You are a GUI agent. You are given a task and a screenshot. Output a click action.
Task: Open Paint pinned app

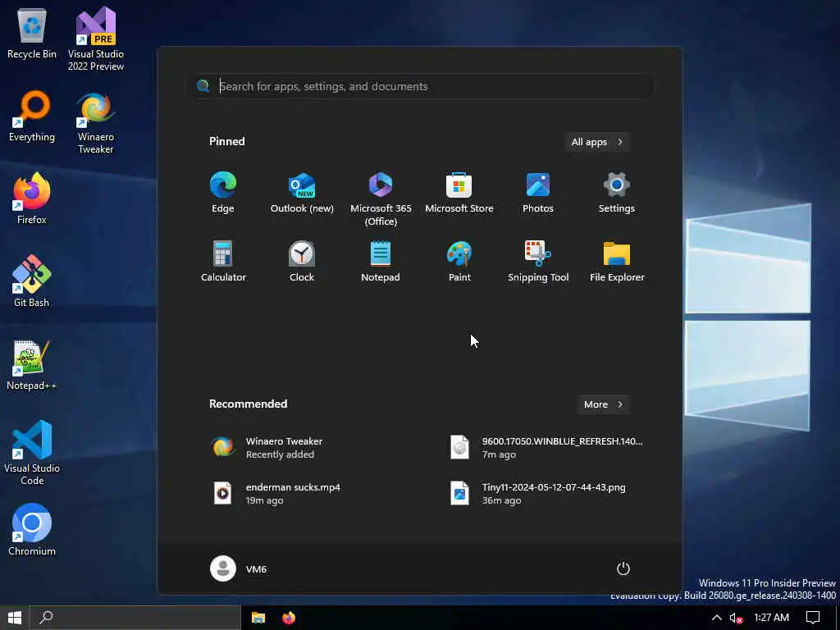pyautogui.click(x=459, y=262)
